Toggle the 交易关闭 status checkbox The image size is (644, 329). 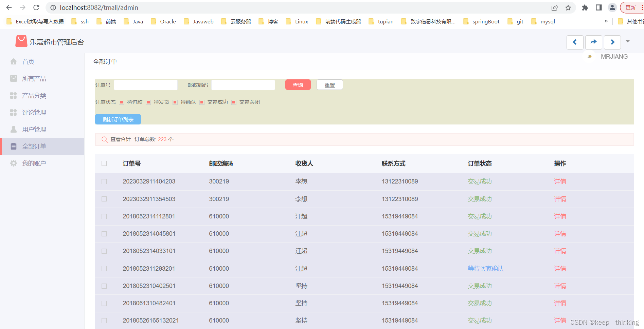(x=234, y=102)
